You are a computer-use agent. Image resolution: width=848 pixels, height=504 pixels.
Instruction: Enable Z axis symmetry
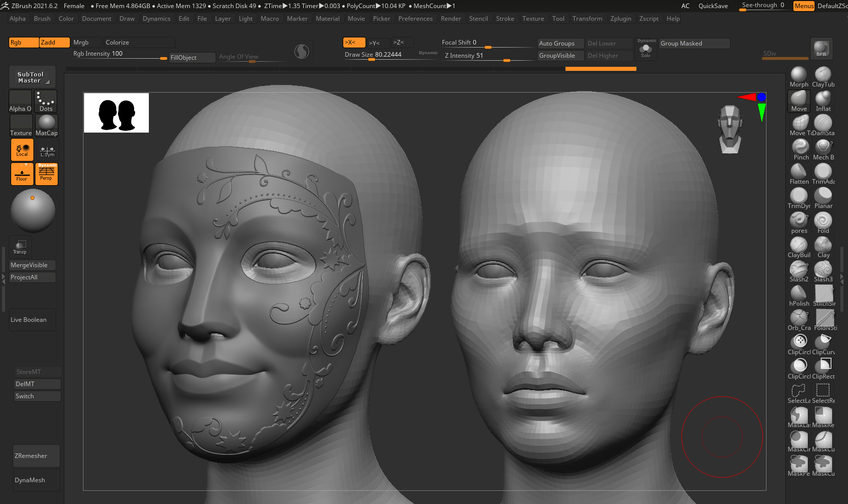pos(403,43)
